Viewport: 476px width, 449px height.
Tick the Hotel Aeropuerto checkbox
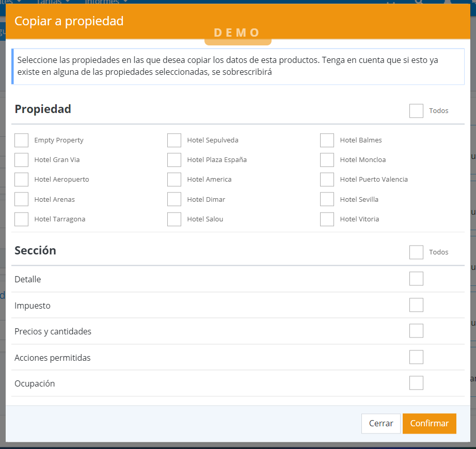(22, 180)
